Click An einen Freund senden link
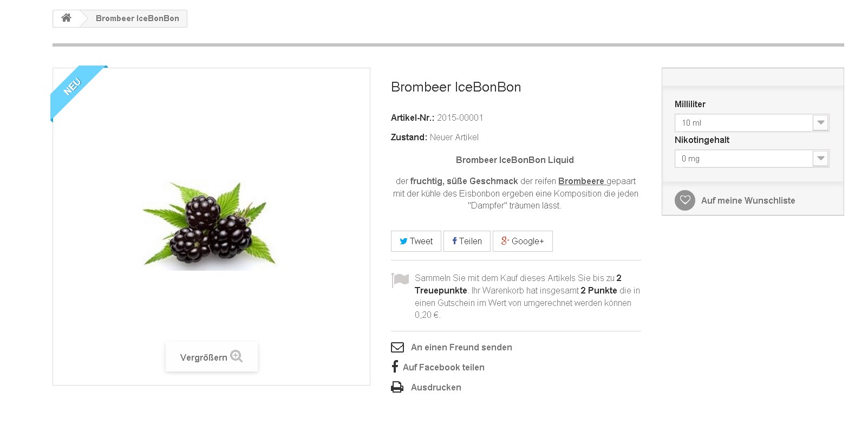 coord(461,347)
